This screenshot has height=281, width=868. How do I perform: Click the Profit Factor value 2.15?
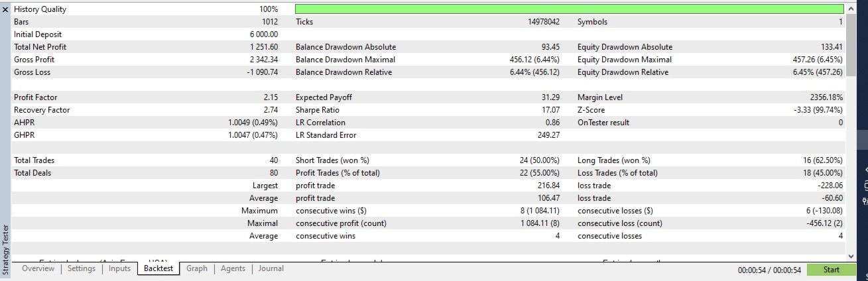[x=271, y=97]
